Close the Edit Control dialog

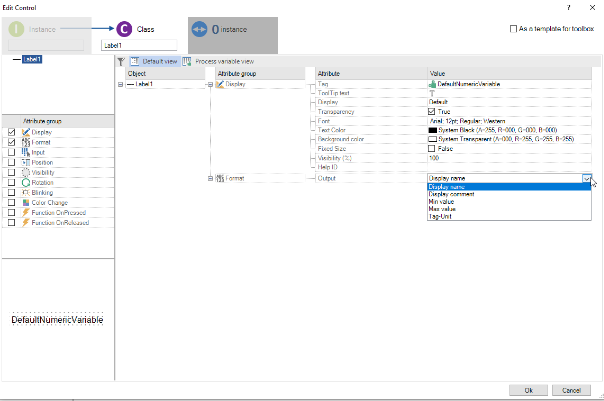(592, 7)
